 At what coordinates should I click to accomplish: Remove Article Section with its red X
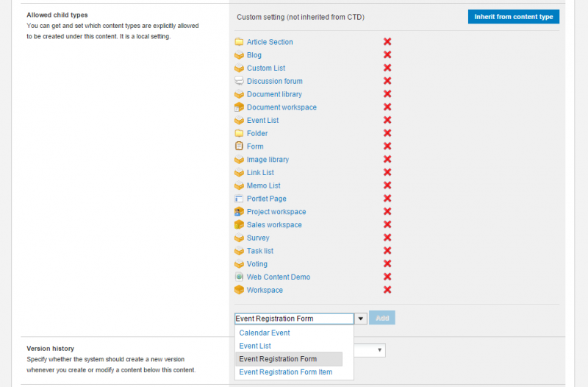[x=387, y=42]
